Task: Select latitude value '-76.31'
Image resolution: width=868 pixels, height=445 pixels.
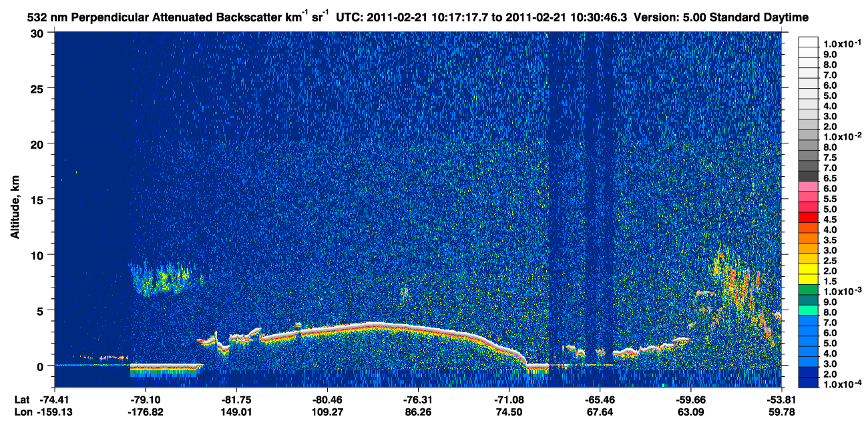Action: tap(418, 399)
